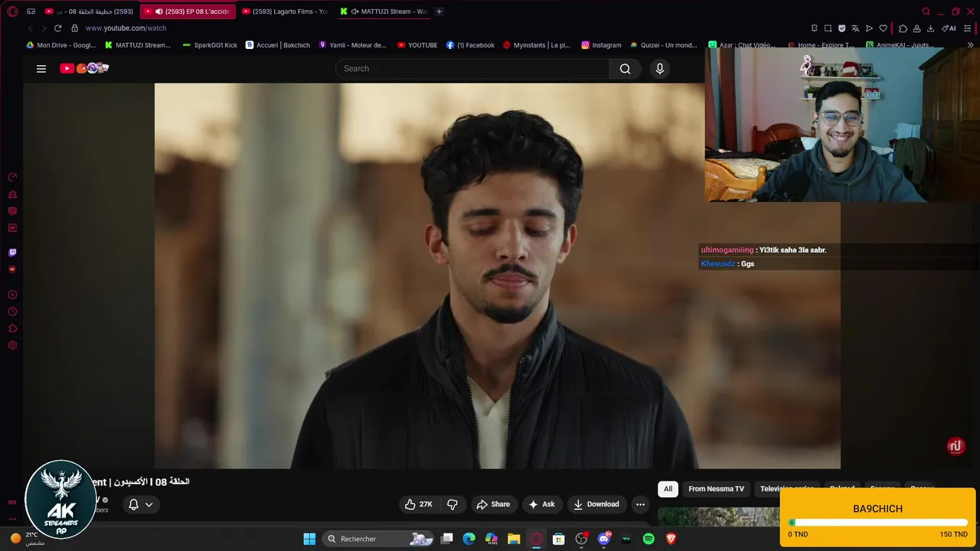The height and width of the screenshot is (551, 980).
Task: Open browser tab search magnifier at top right
Action: [926, 11]
